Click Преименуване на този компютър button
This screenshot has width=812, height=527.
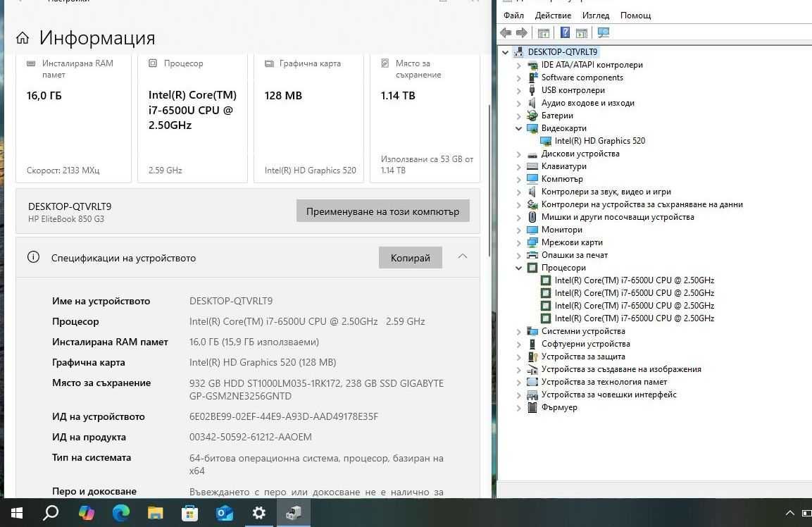point(382,211)
